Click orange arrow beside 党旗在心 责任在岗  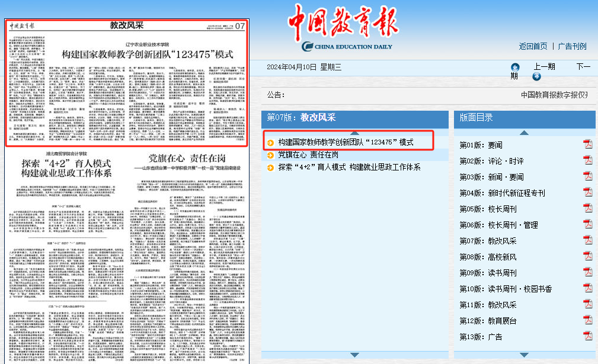(270, 155)
